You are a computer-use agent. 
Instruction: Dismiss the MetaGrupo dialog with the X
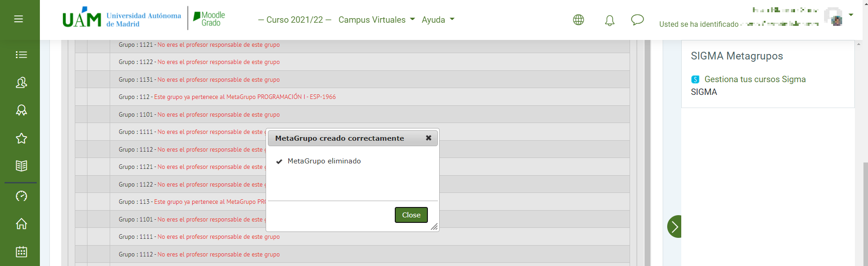(428, 138)
